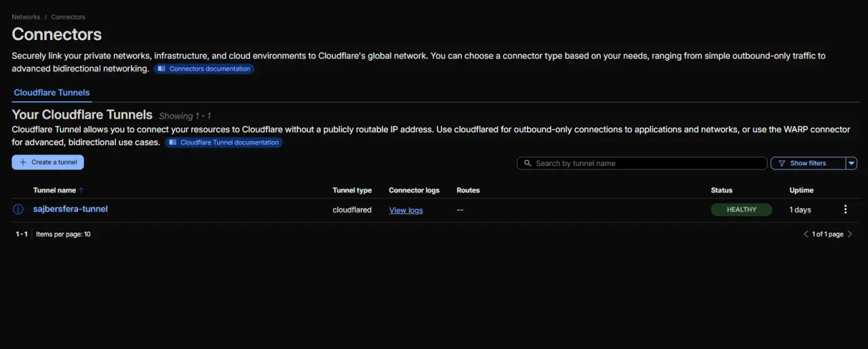The height and width of the screenshot is (349, 868).
Task: Click the Connectors page title
Action: [x=57, y=34]
